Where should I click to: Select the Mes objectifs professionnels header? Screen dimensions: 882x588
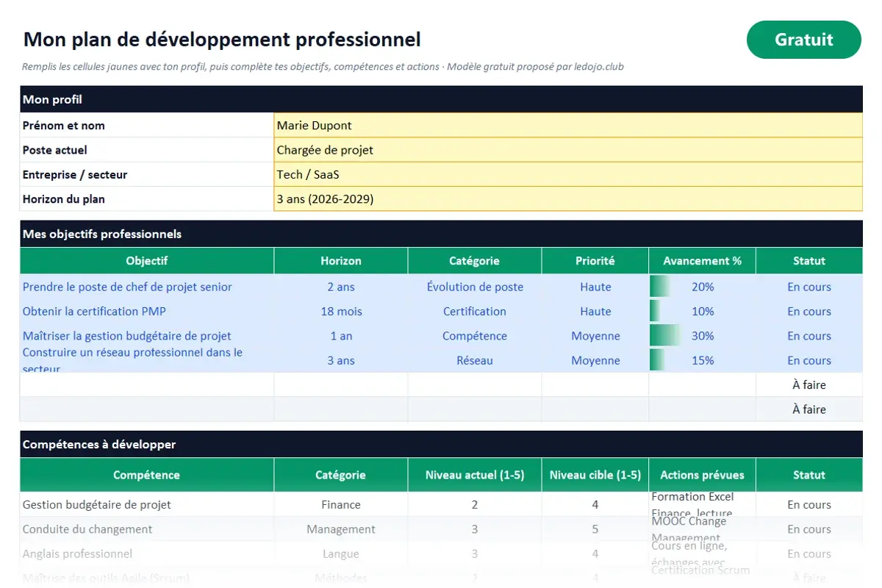(441, 234)
